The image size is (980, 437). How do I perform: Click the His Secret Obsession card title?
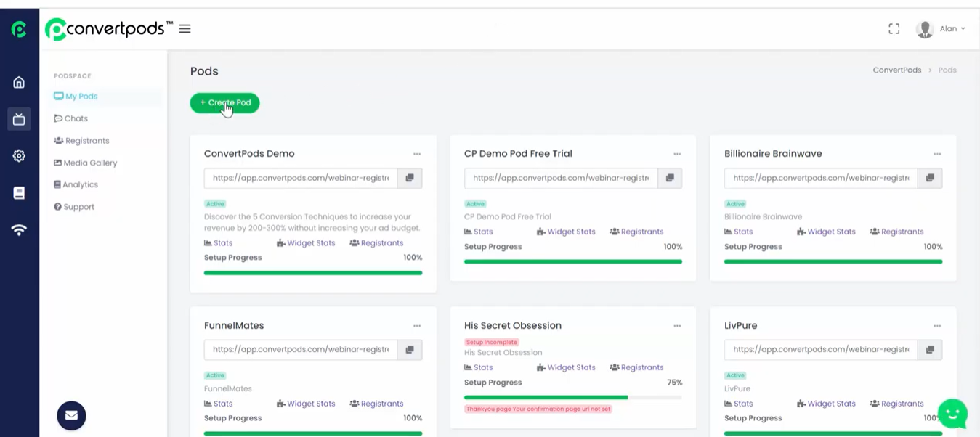point(513,326)
